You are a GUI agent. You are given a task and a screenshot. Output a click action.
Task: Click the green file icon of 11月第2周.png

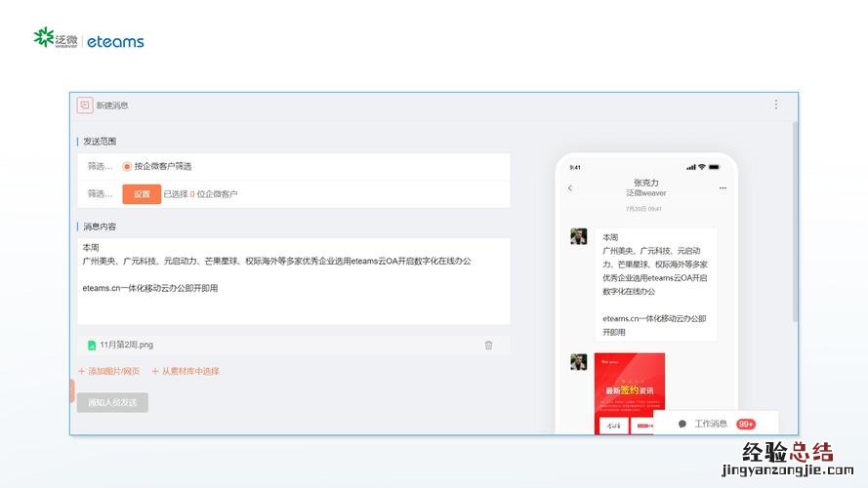[92, 346]
